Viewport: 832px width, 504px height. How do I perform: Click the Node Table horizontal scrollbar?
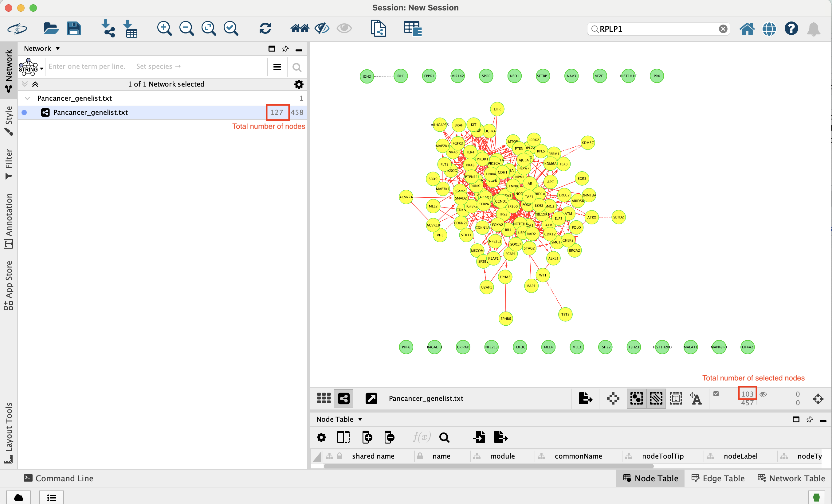[488, 466]
